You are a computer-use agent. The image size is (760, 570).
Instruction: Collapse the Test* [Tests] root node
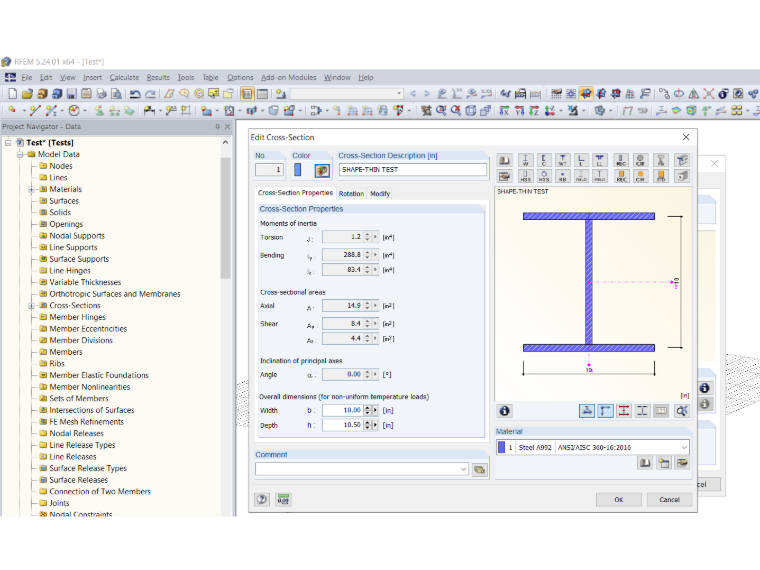pos(8,143)
